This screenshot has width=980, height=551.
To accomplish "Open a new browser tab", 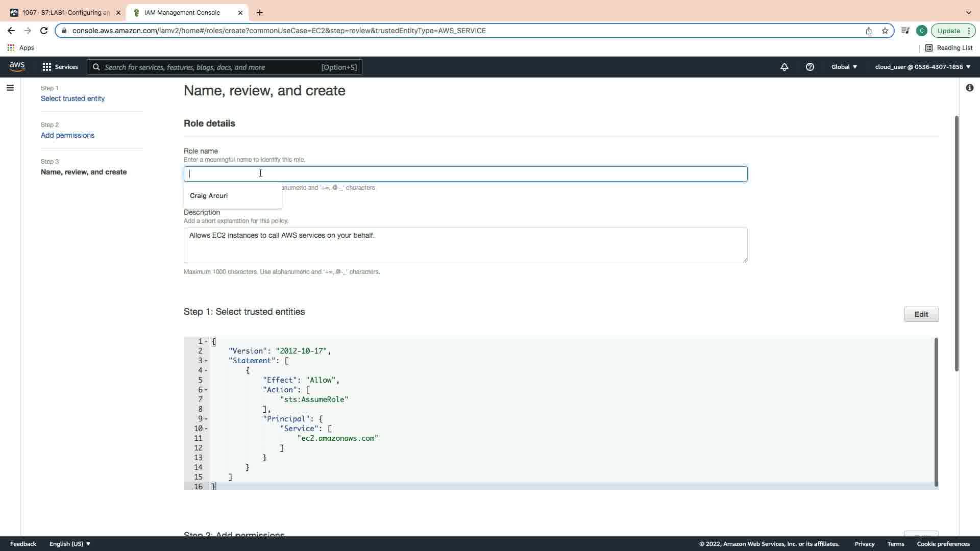I will 260,12.
